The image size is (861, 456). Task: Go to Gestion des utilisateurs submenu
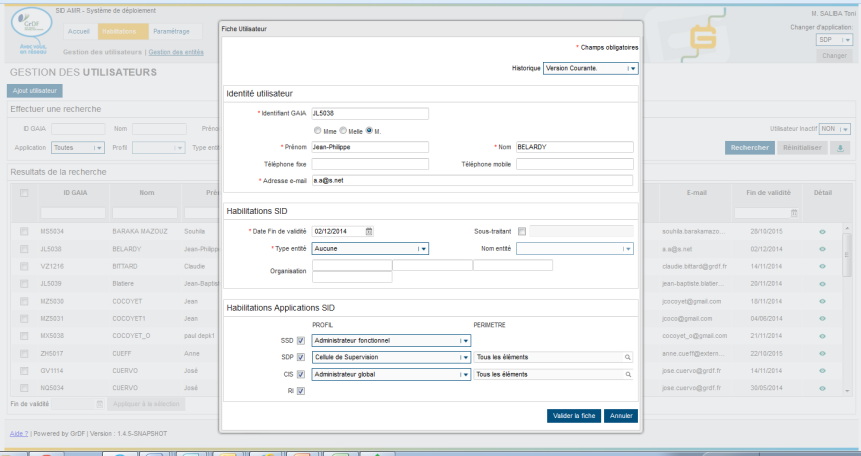tap(102, 52)
